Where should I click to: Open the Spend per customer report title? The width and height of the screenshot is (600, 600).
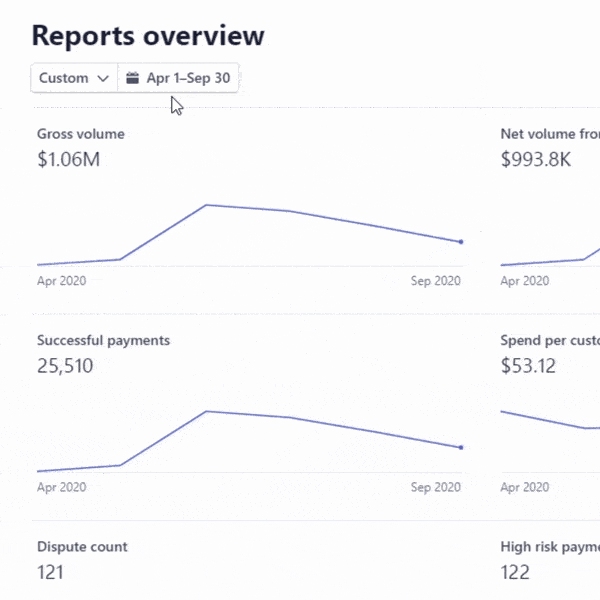tap(550, 340)
